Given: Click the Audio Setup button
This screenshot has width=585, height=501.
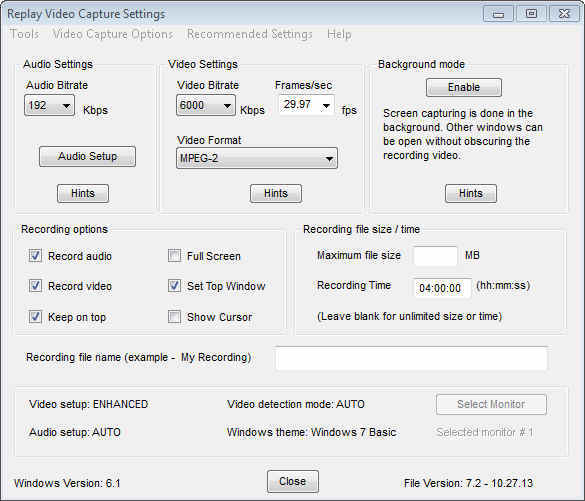Looking at the screenshot, I should (x=87, y=156).
